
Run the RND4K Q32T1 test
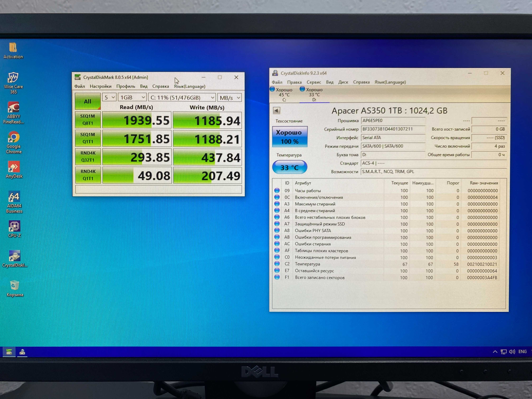click(x=88, y=156)
